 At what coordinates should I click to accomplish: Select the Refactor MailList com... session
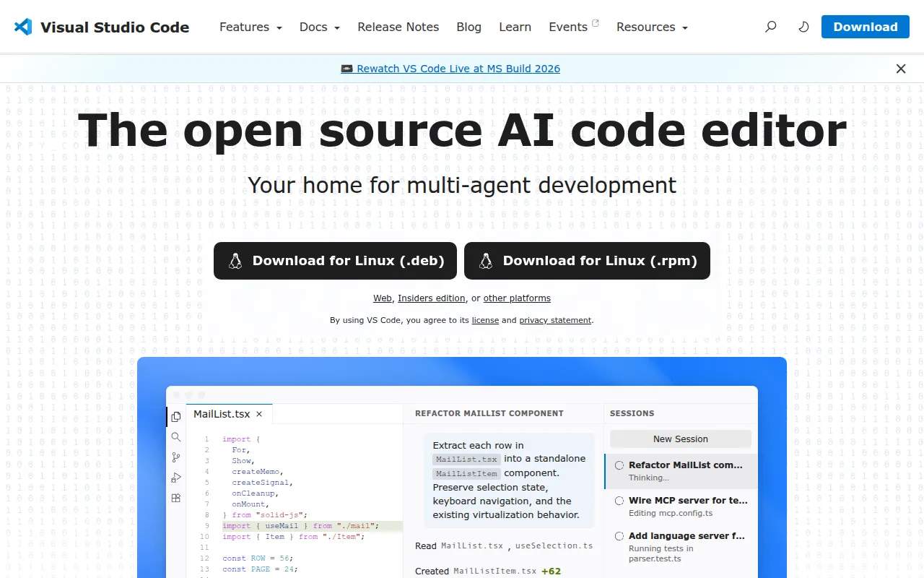point(681,471)
